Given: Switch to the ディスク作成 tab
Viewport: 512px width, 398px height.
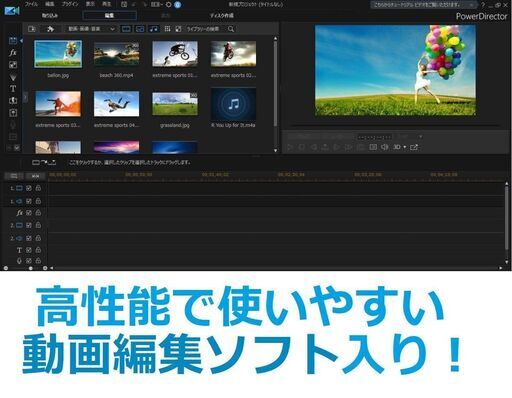Looking at the screenshot, I should pos(221,15).
